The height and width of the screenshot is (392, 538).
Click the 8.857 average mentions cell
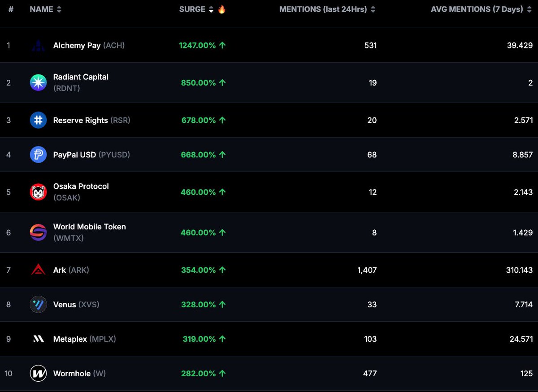point(522,155)
